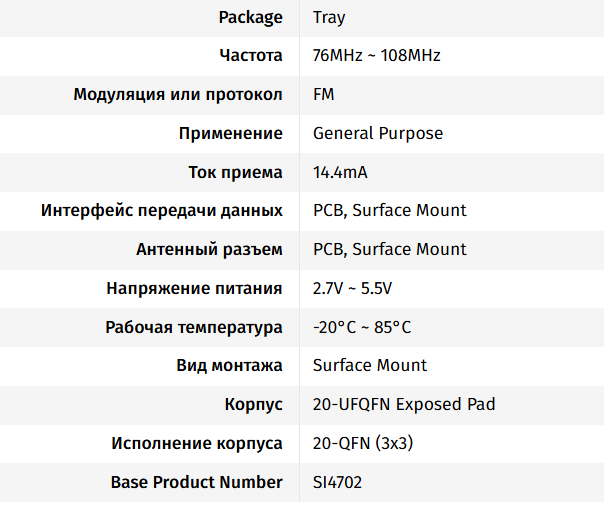Select the 'FM' value text
This screenshot has width=604, height=514.
pyautogui.click(x=324, y=95)
